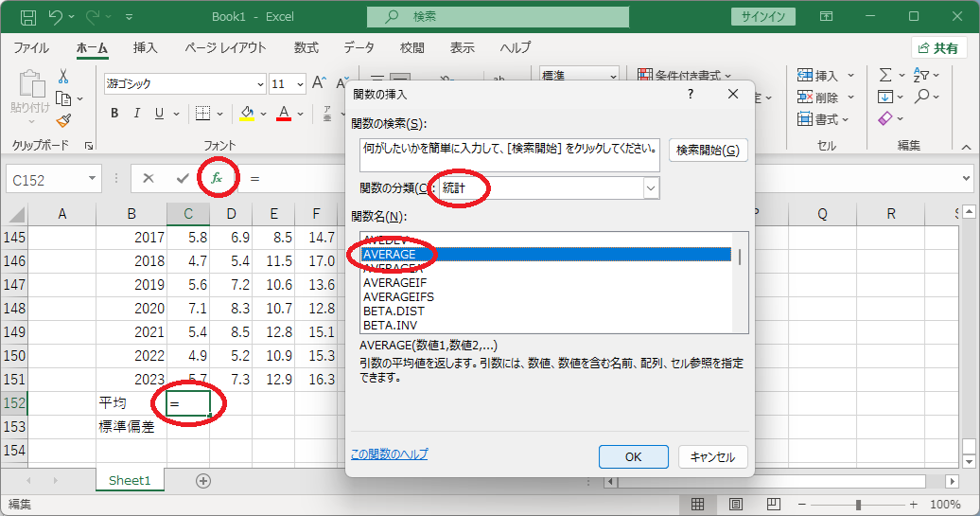Confirm formula entry with checkmark icon
Viewport: 980px width, 516px height.
(183, 178)
